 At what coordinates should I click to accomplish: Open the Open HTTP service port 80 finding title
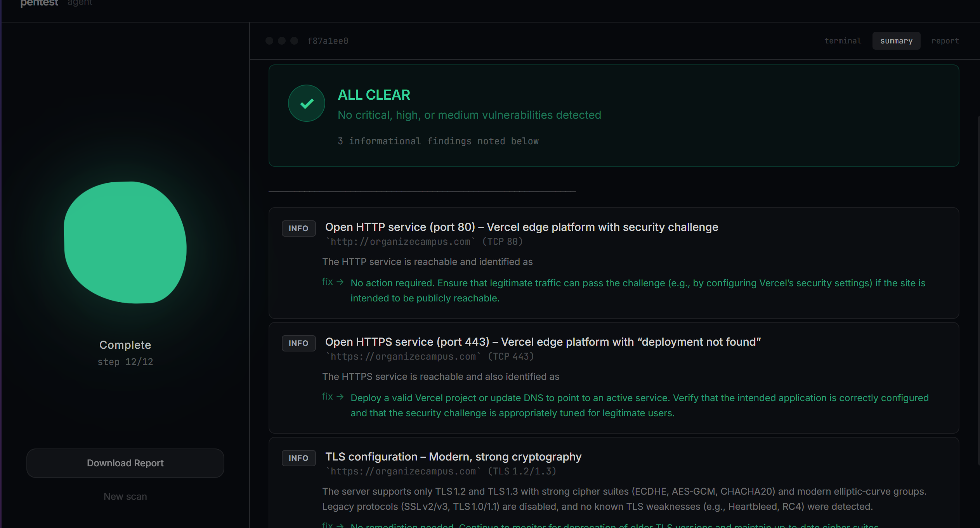coord(521,227)
